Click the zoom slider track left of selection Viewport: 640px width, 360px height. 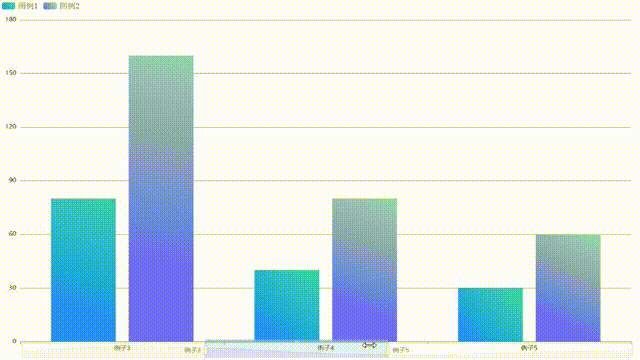[x=113, y=350]
